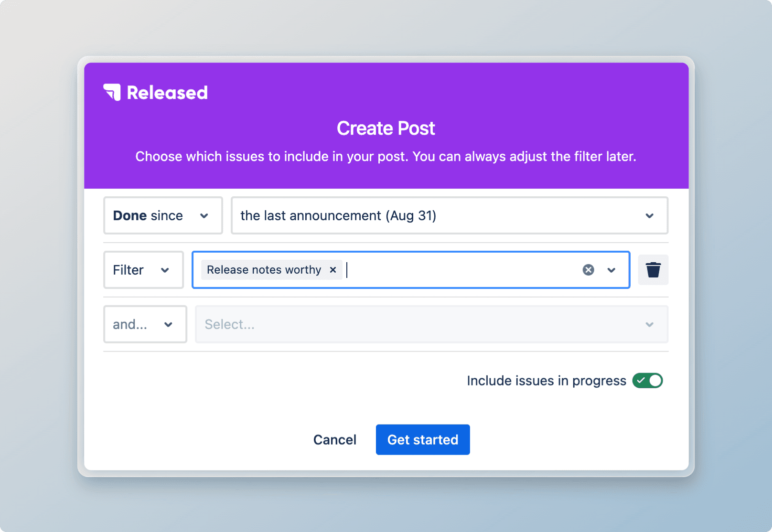Toggle 'Include issues in progress' switch
The image size is (772, 532).
tap(647, 381)
